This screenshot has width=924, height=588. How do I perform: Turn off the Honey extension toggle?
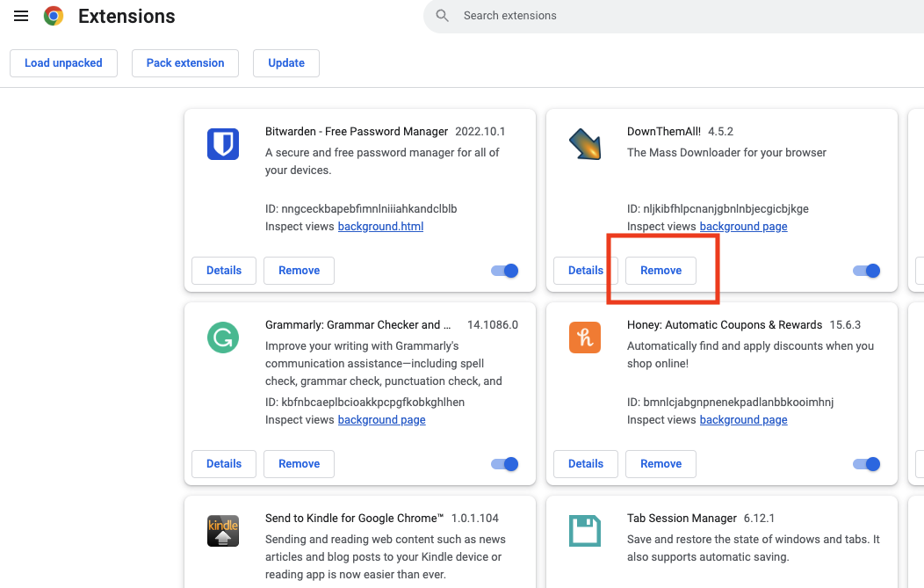pos(867,464)
